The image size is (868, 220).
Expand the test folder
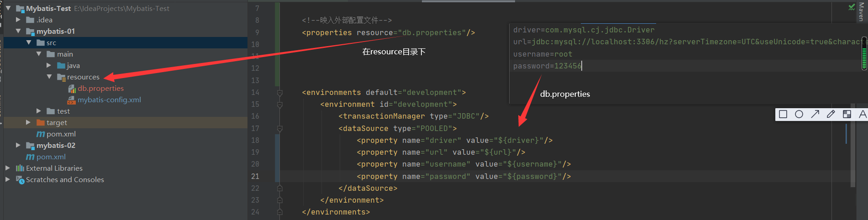(x=39, y=111)
